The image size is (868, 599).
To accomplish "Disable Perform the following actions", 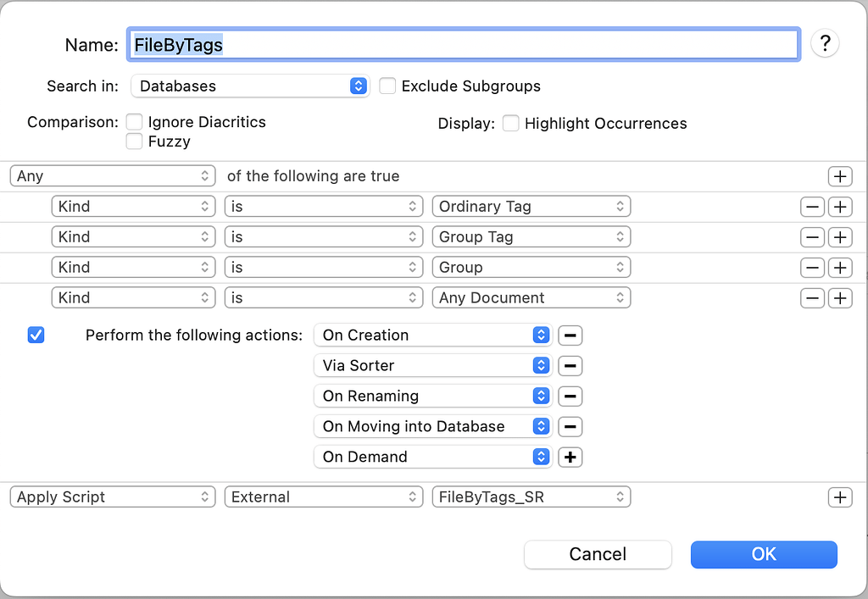I will tap(36, 335).
